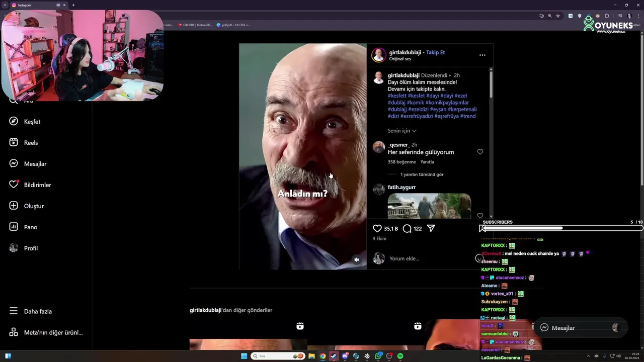Click Yanıtla under the _qesmer_ comment
The width and height of the screenshot is (644, 362).
click(427, 162)
